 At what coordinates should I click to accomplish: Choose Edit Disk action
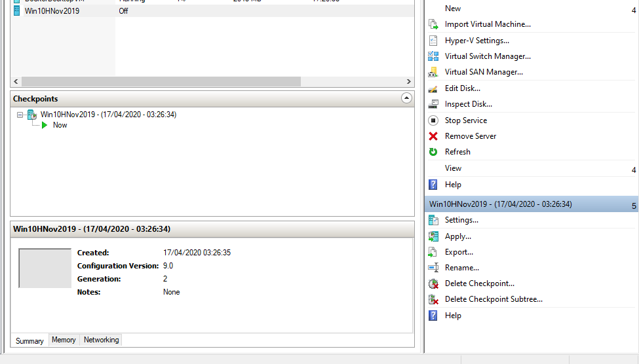coord(463,88)
